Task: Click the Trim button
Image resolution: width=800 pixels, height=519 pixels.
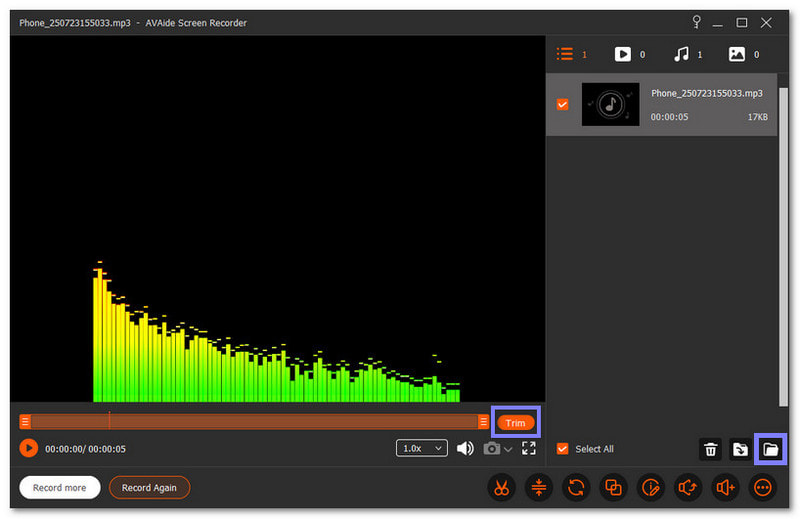Action: (515, 422)
